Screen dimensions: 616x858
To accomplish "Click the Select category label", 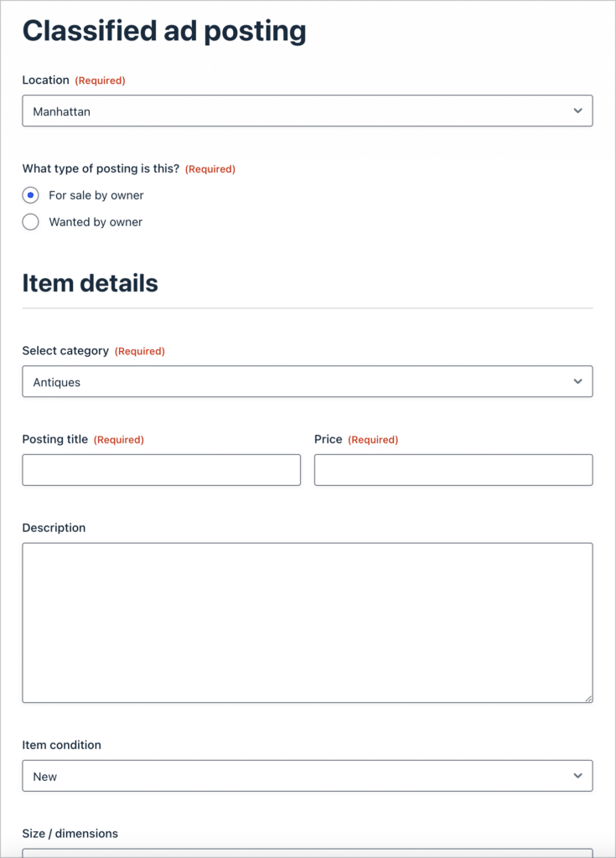I will click(x=65, y=351).
